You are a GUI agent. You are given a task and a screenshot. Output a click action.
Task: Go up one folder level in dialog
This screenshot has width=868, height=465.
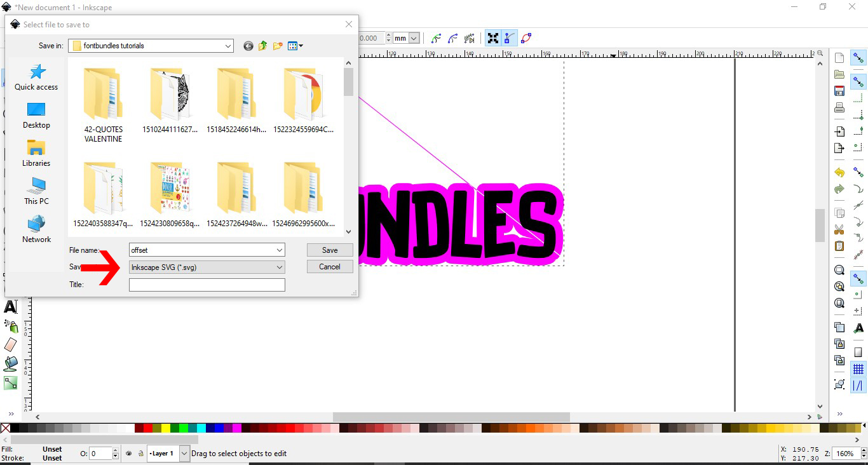pyautogui.click(x=262, y=46)
